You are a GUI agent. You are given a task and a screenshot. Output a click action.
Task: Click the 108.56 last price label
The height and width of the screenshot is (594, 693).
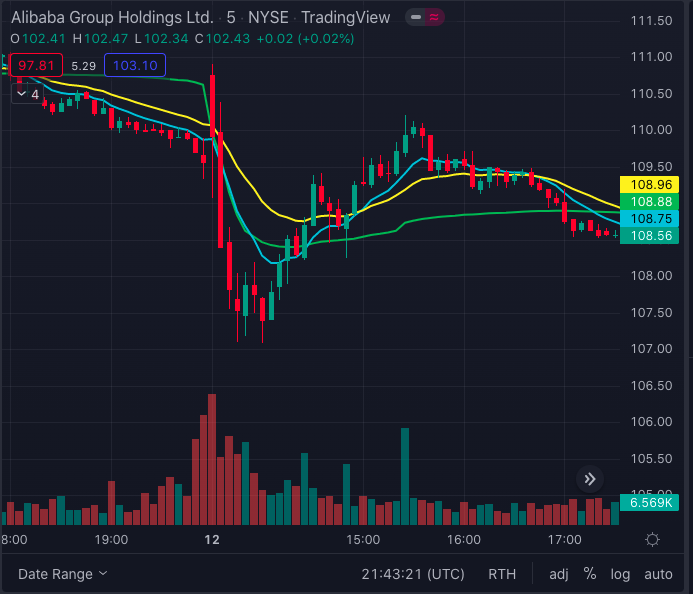(649, 236)
